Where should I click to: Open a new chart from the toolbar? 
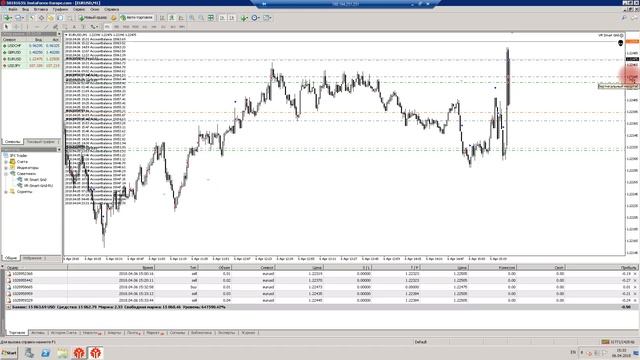pos(7,18)
